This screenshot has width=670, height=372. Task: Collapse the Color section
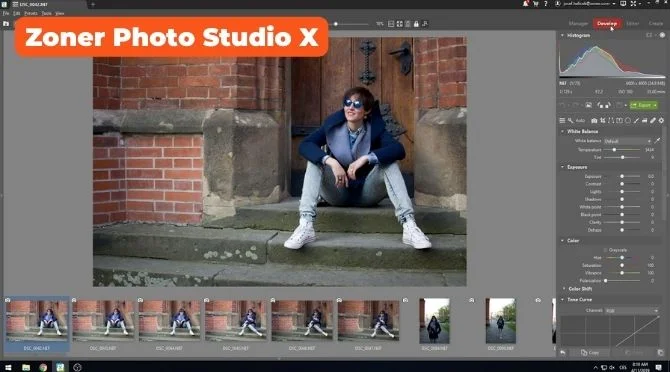pos(562,240)
